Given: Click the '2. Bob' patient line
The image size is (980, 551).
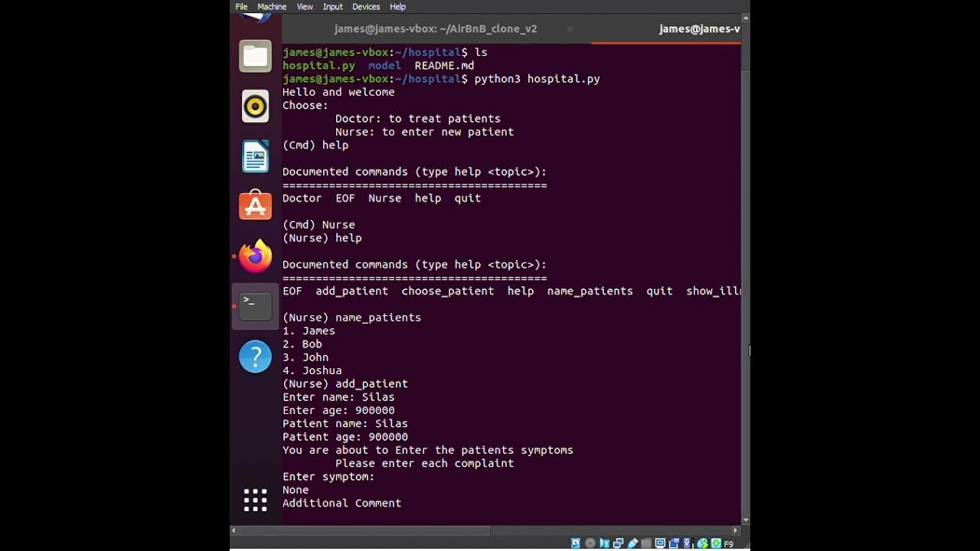Looking at the screenshot, I should point(302,344).
